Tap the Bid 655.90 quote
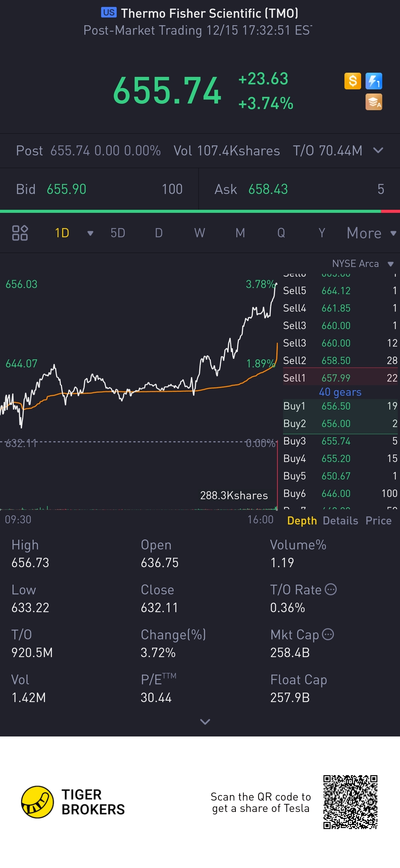Screen dimensions: 400x868 point(99,189)
